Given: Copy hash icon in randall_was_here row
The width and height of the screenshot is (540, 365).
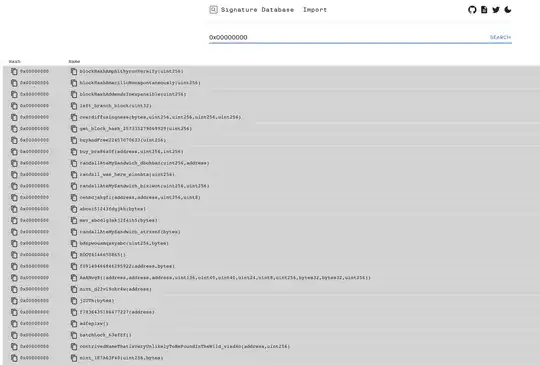Looking at the screenshot, I should click(14, 175).
